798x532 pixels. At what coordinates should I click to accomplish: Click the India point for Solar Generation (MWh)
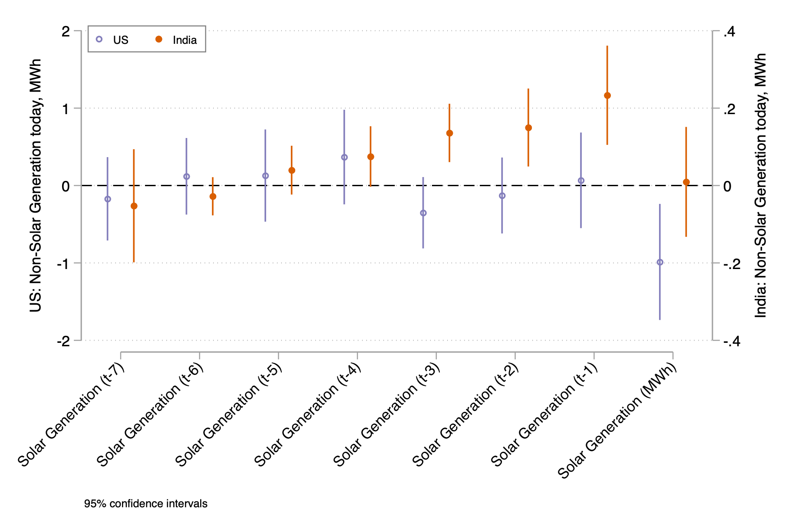tap(686, 182)
